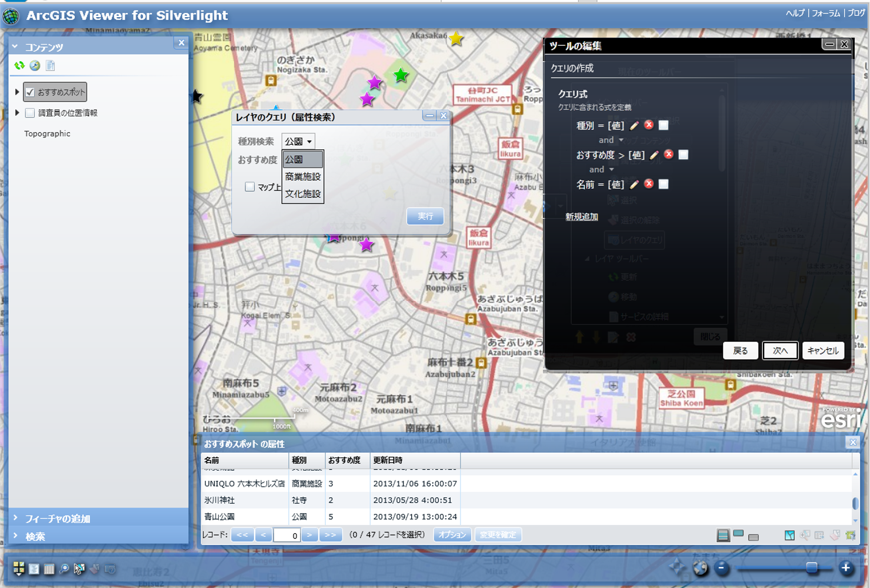Click the 新規追加 link
Image resolution: width=870 pixels, height=588 pixels.
[582, 217]
